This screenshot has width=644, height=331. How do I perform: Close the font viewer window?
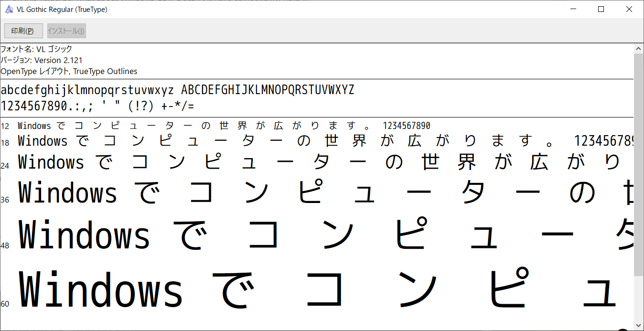(x=629, y=9)
